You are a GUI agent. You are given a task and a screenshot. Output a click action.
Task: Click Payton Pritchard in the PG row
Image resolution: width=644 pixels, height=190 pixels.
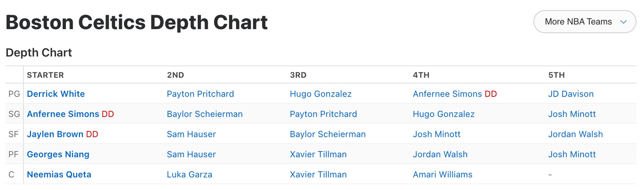click(200, 94)
